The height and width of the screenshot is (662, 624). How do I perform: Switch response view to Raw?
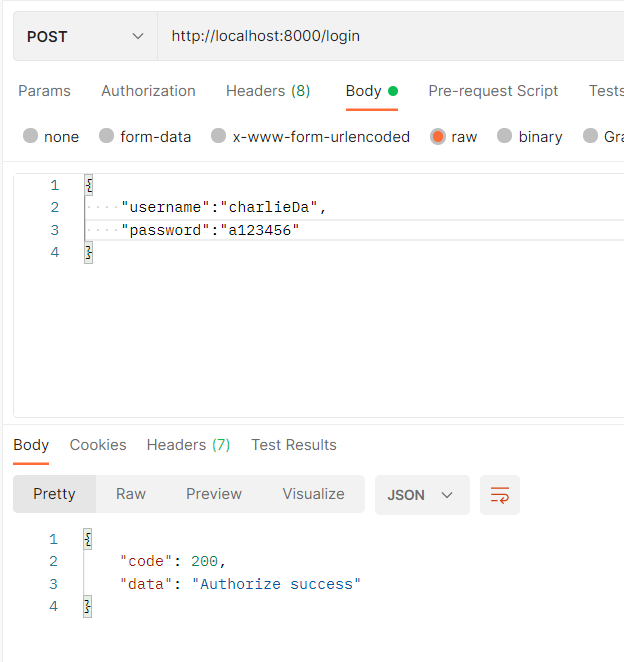(131, 494)
